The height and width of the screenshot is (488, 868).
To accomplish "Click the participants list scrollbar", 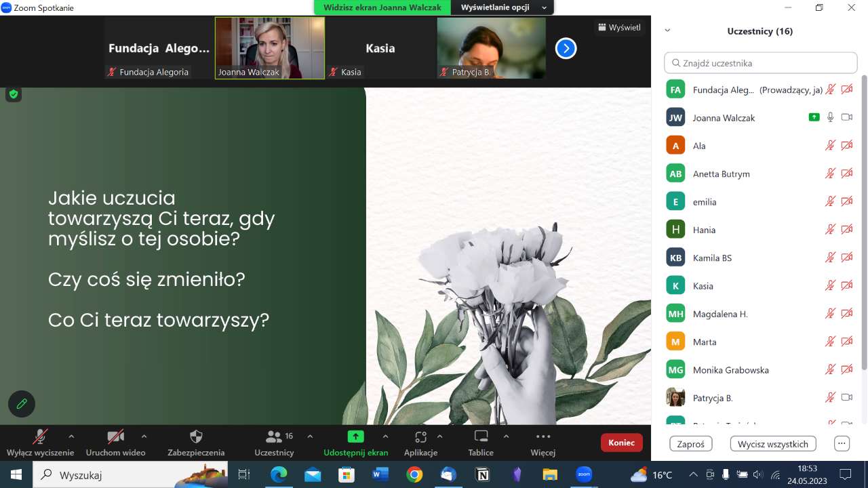I will 864,224.
